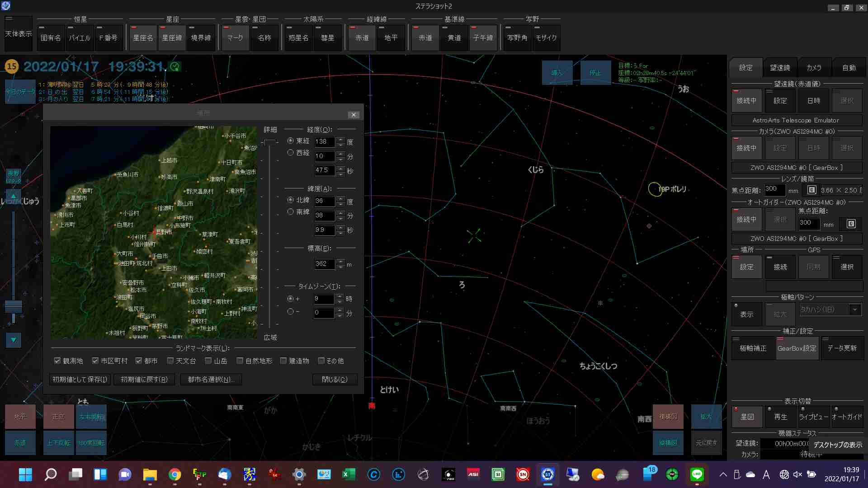
Task: Decrease the longitude minutes stepper
Action: pyautogui.click(x=340, y=159)
